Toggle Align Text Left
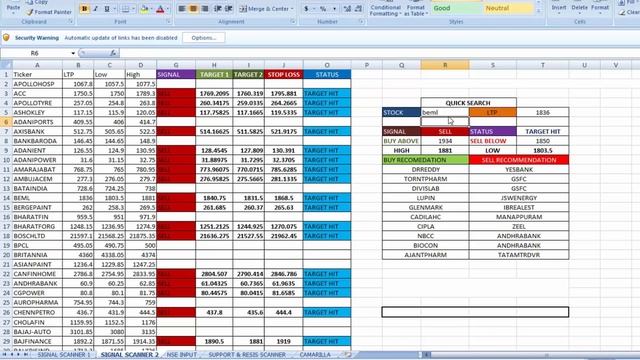640x360 pixels. (x=182, y=9)
